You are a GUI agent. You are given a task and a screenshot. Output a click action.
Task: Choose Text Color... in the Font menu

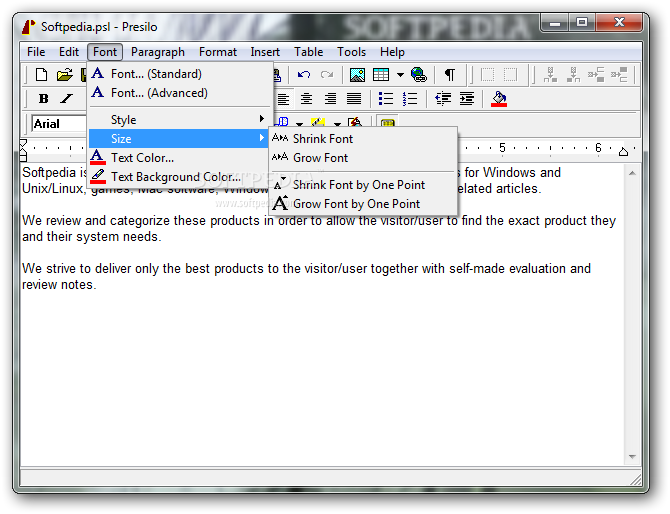pyautogui.click(x=179, y=158)
